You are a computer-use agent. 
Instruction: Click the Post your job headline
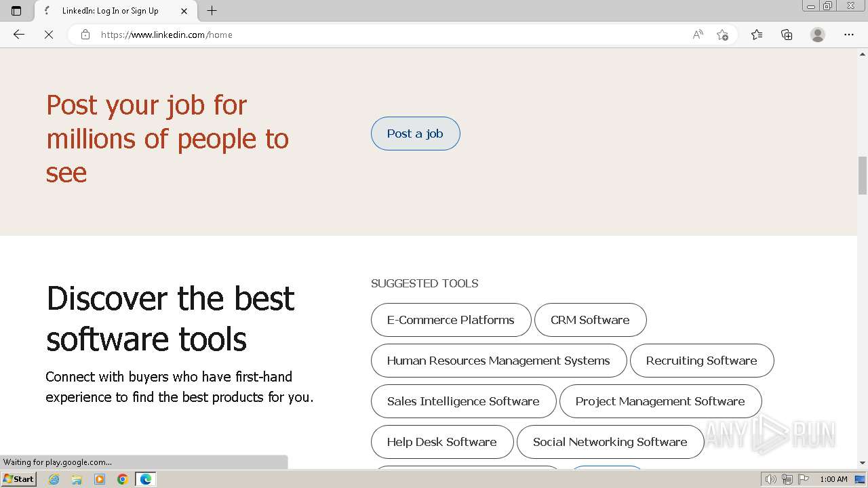(167, 139)
